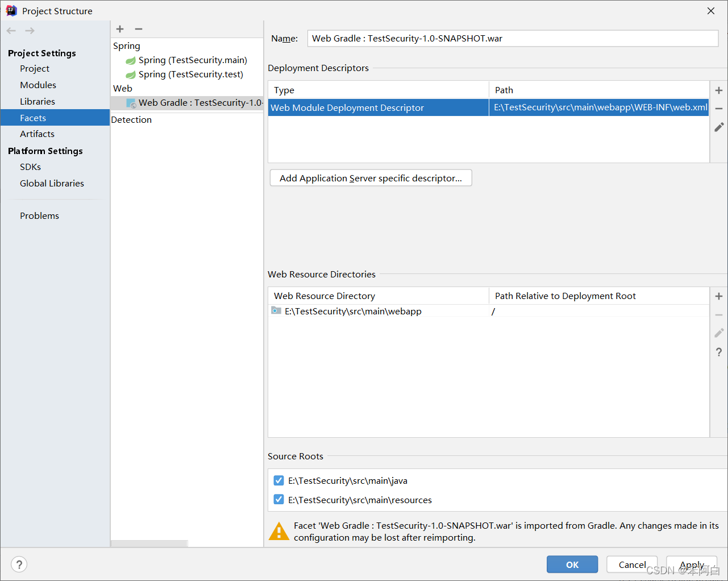Toggle the src\main\java source root checkbox
728x581 pixels.
(x=278, y=480)
